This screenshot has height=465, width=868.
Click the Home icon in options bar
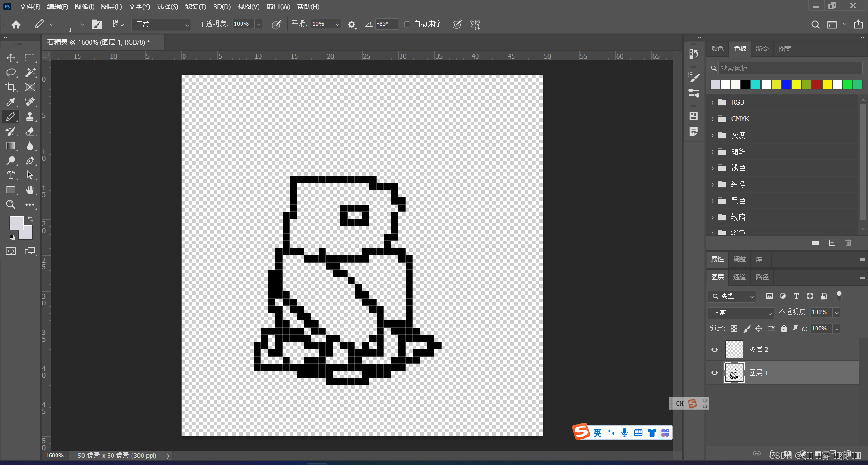pos(16,24)
